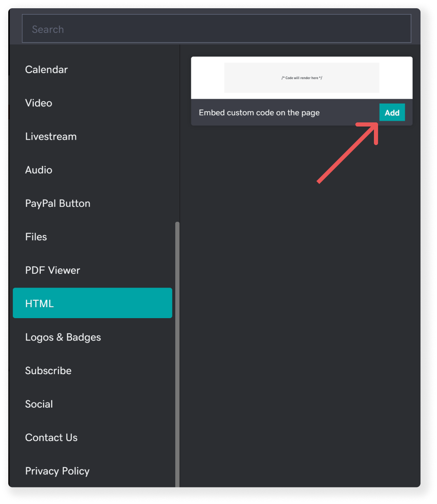The height and width of the screenshot is (504, 437).
Task: Click the Embed custom code description text
Action: click(x=260, y=112)
